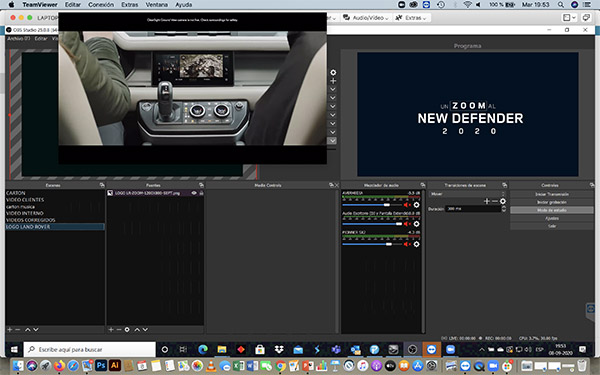Image resolution: width=600 pixels, height=375 pixels.
Task: Expand first quick transition chevron in studio column
Action: coord(333,90)
